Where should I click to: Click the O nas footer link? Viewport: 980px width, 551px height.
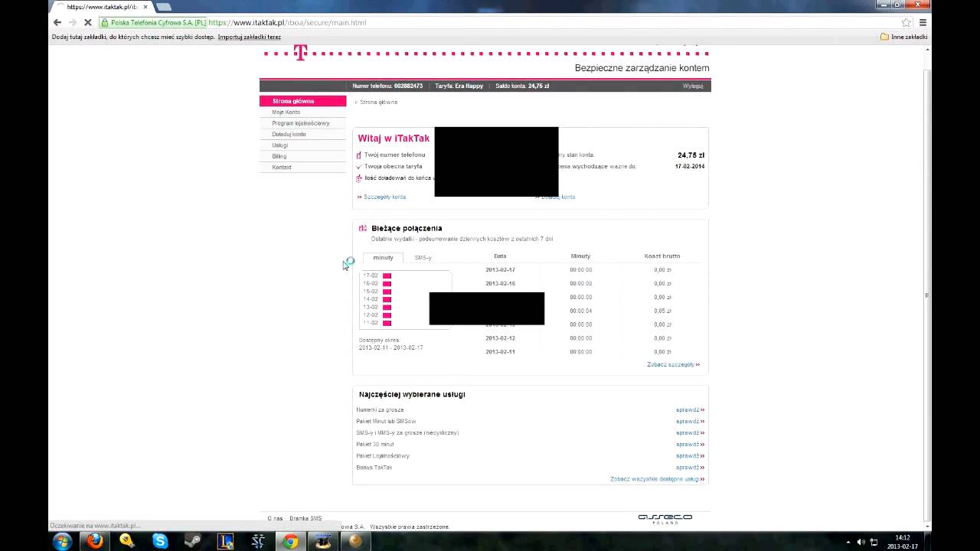pyautogui.click(x=275, y=519)
